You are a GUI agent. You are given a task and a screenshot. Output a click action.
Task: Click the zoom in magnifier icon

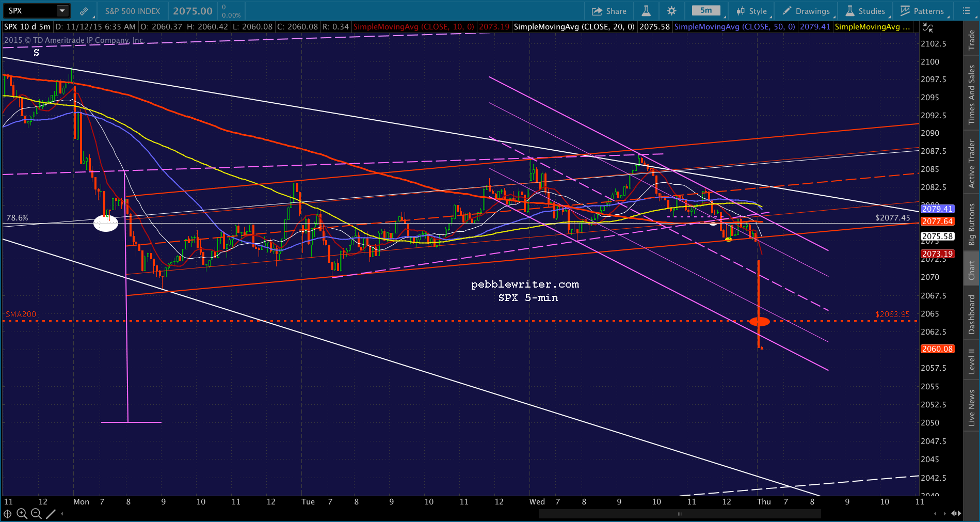click(22, 514)
